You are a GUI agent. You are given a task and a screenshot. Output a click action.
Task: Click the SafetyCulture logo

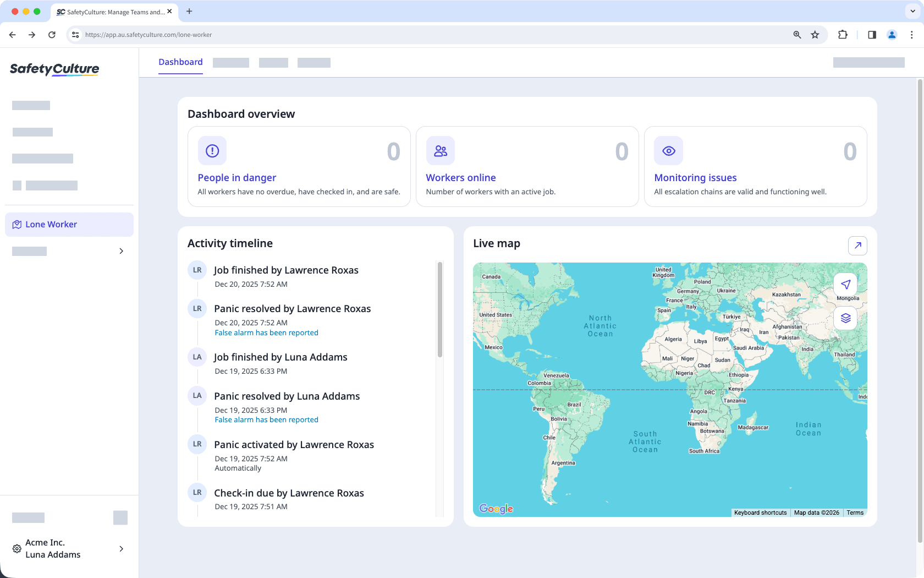click(54, 69)
